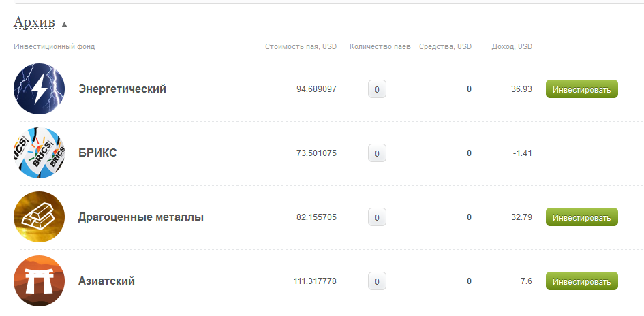This screenshot has height=316, width=644.
Task: Open the Энергетический fund name link
Action: click(123, 89)
